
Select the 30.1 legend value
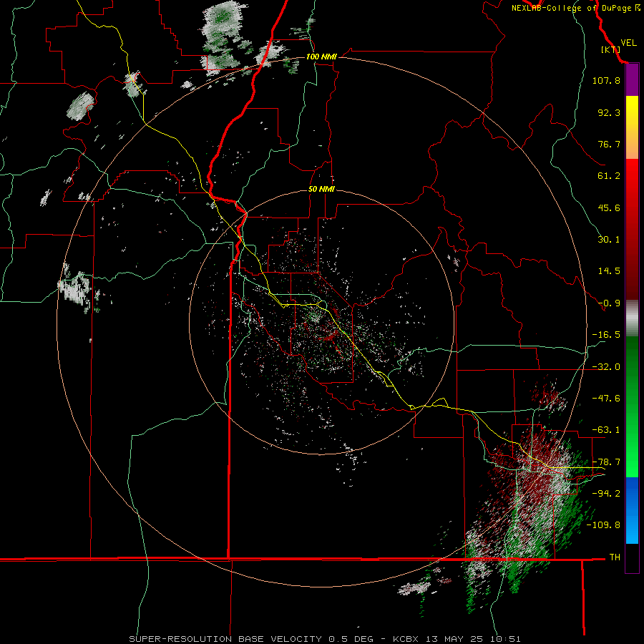609,240
